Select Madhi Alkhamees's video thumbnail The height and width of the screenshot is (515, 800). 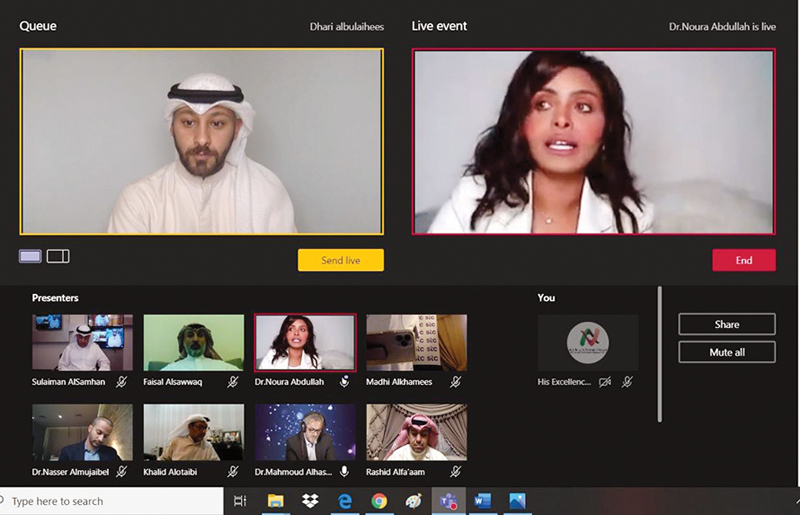coord(416,342)
